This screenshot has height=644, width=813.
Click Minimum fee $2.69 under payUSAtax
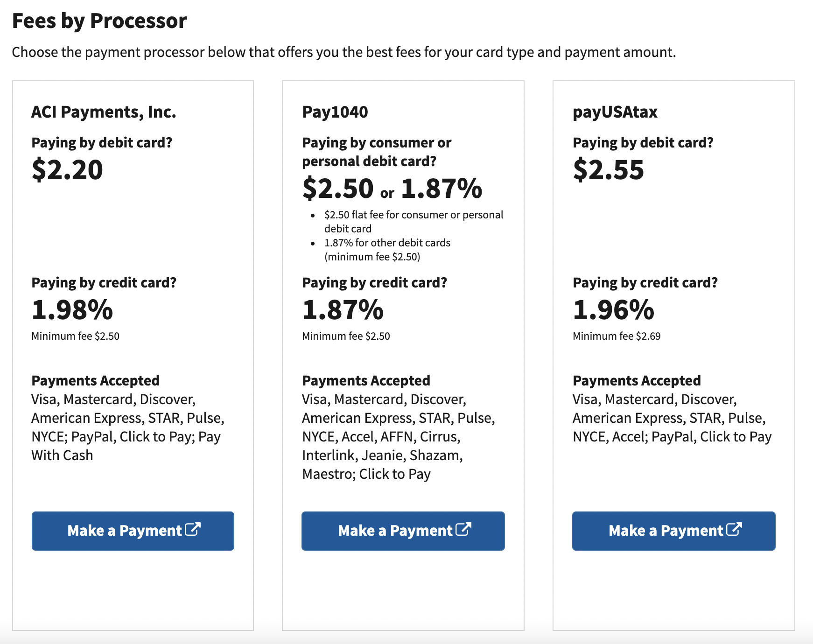[616, 336]
